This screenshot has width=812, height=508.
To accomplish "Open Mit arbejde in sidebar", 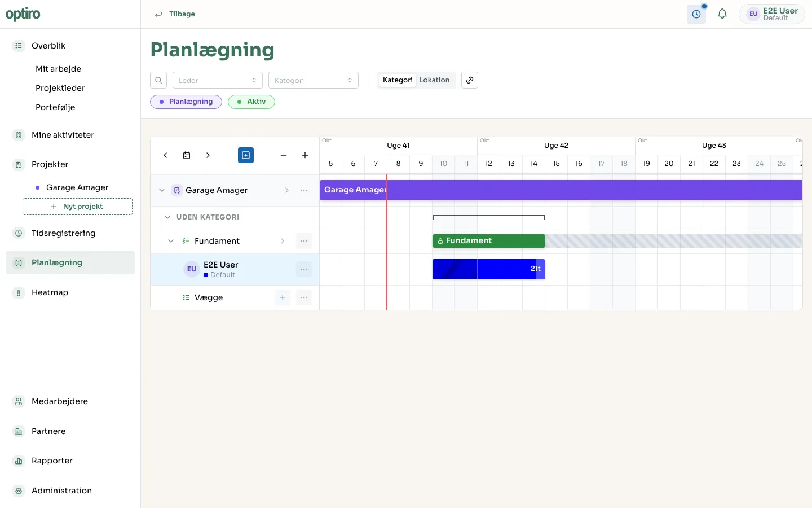I will pos(58,69).
